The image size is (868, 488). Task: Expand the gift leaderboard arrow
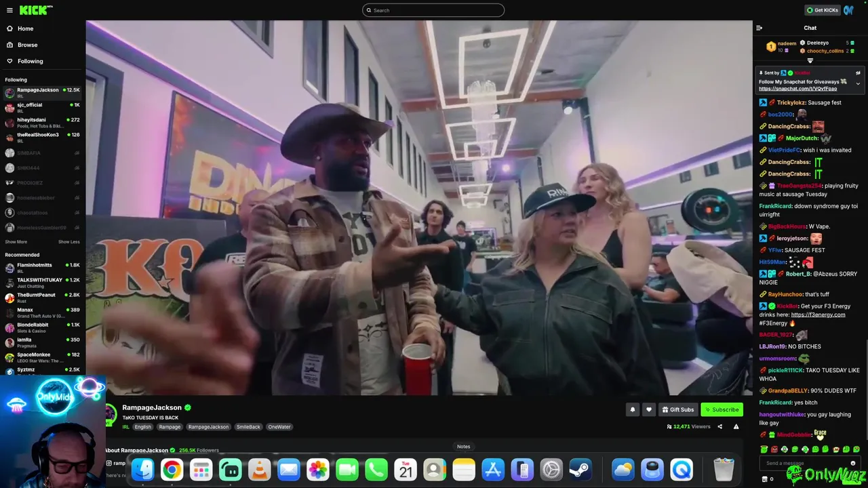point(810,60)
